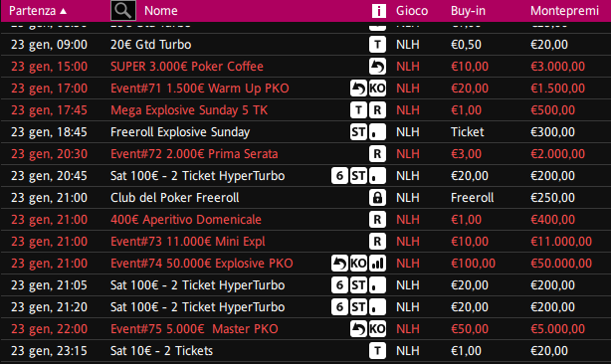Click KO icon on Event#71 Warm Up PKO
Image resolution: width=611 pixels, height=364 pixels.
pos(377,89)
